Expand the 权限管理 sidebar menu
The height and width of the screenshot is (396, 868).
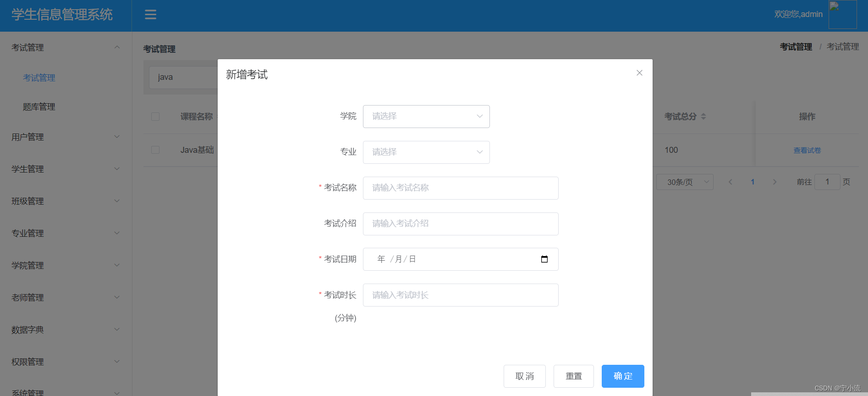click(x=66, y=362)
